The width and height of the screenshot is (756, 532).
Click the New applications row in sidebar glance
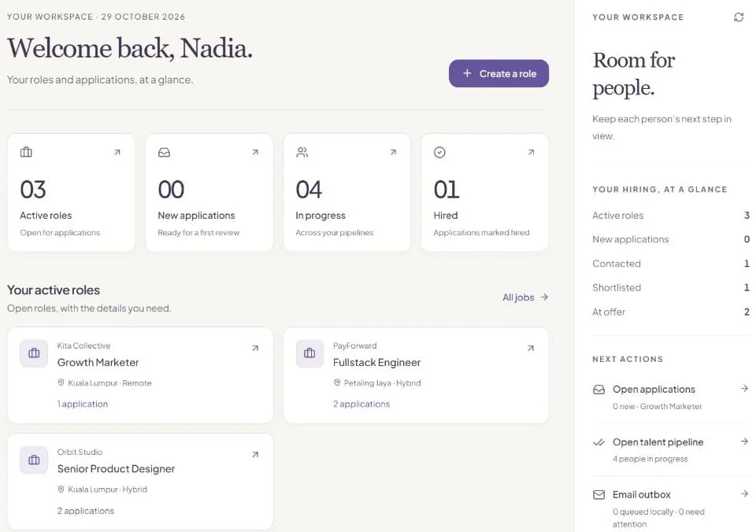tap(671, 239)
